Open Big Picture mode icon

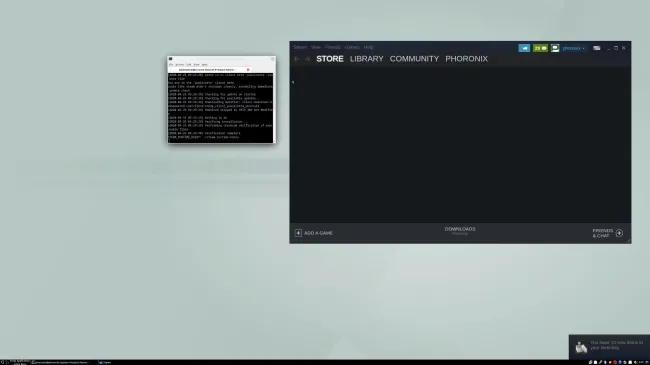(597, 48)
